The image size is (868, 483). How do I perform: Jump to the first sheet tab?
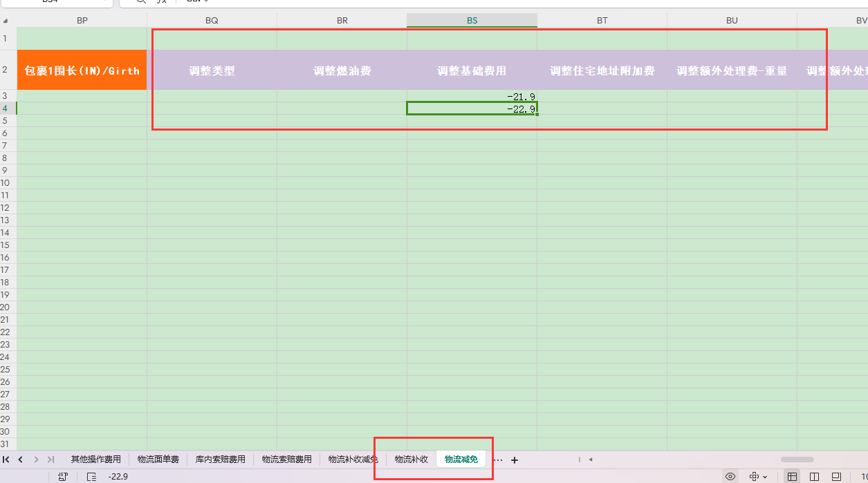pyautogui.click(x=6, y=460)
